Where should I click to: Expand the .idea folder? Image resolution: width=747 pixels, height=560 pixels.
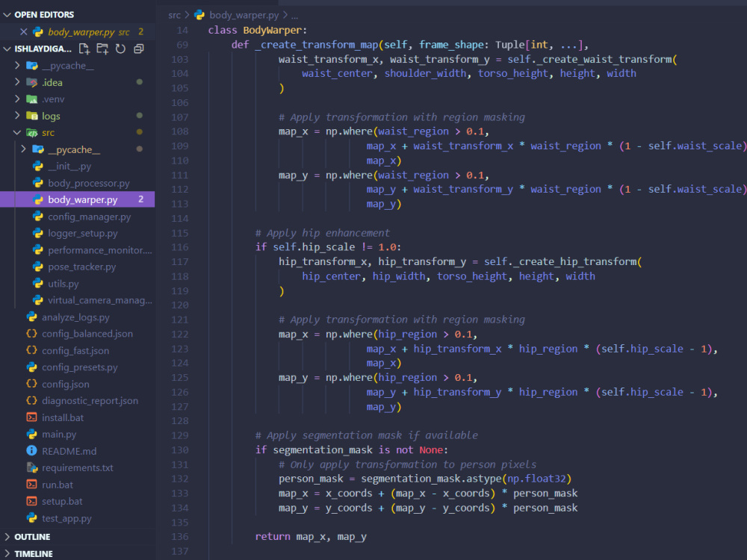pyautogui.click(x=17, y=82)
